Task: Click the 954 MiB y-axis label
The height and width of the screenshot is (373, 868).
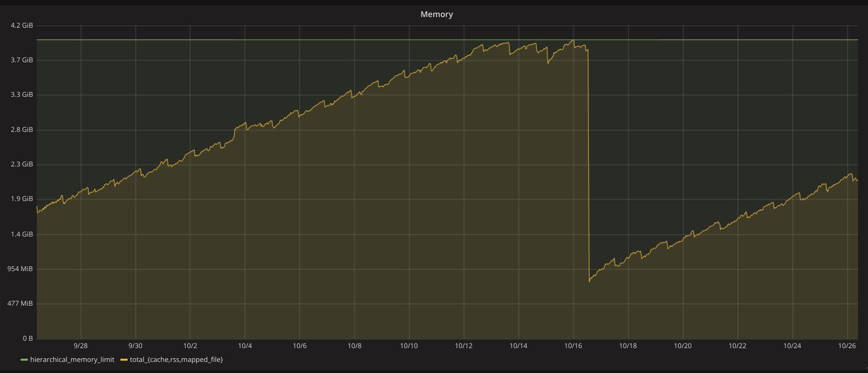Action: 20,269
